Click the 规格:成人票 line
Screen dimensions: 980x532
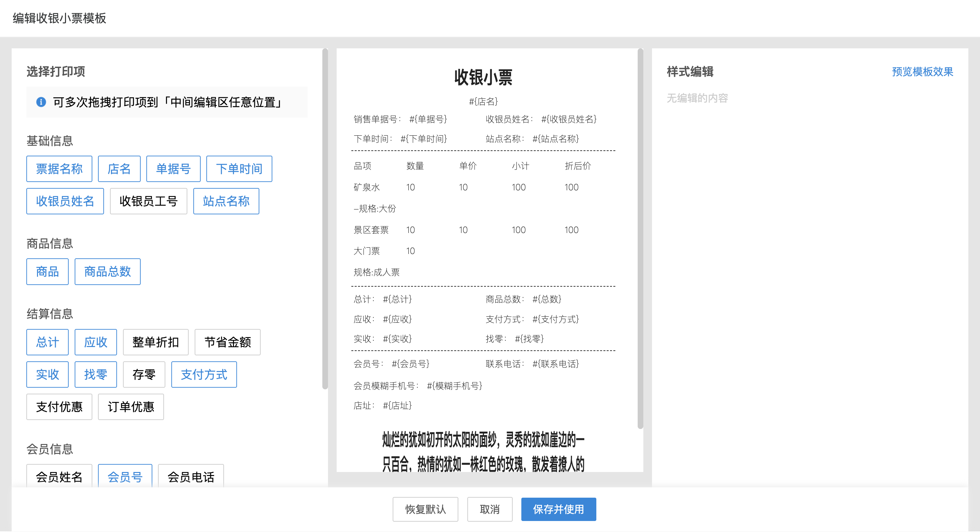click(x=377, y=272)
